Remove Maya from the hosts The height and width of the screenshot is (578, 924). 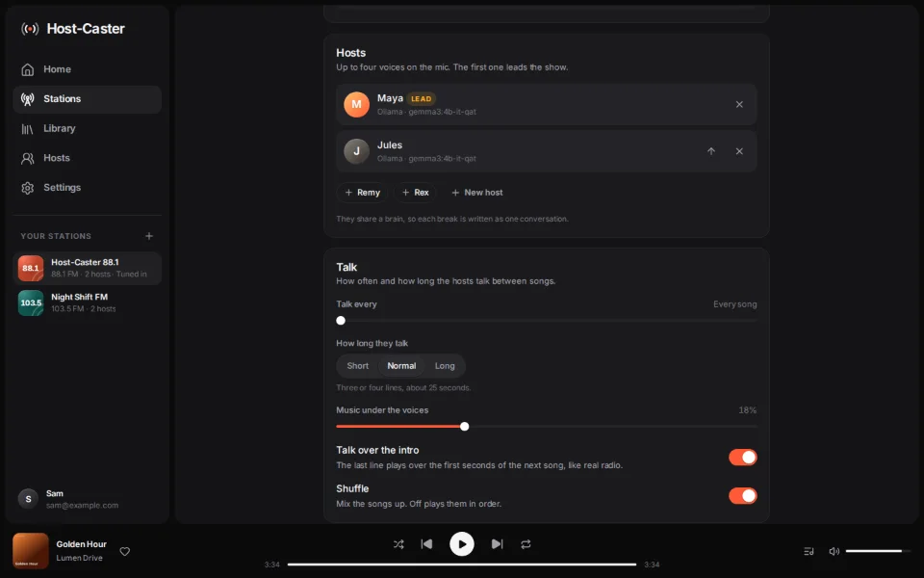(739, 104)
